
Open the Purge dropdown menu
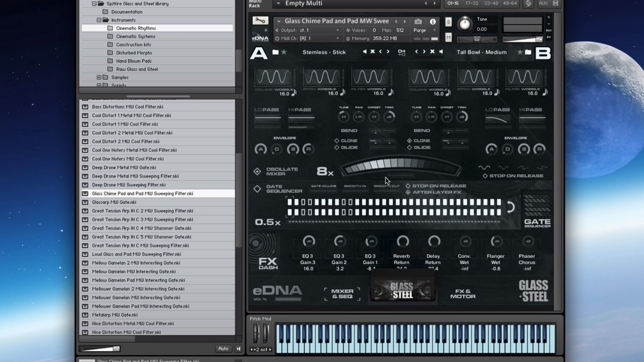424,31
